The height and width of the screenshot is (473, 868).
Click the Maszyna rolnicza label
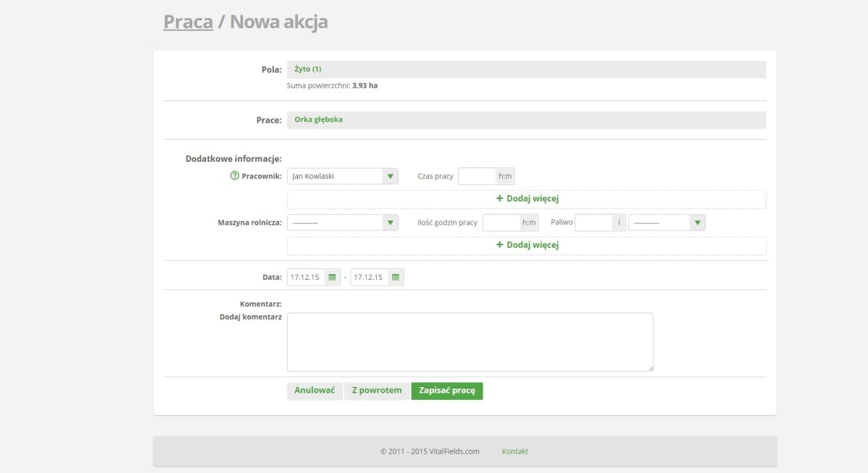click(250, 222)
